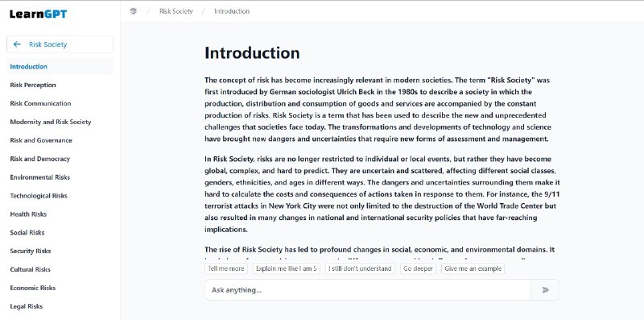The image size is (644, 320).
Task: Click the I still don't understand button
Action: pyautogui.click(x=360, y=268)
